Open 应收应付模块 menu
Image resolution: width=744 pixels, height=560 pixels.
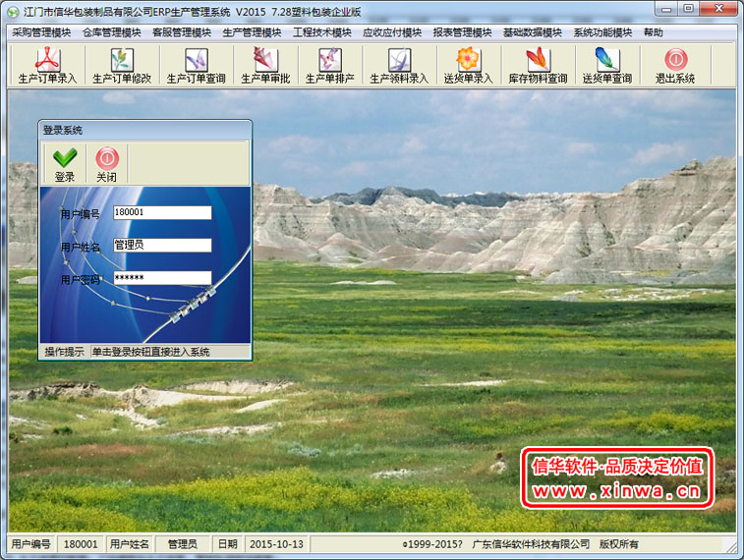tap(392, 32)
